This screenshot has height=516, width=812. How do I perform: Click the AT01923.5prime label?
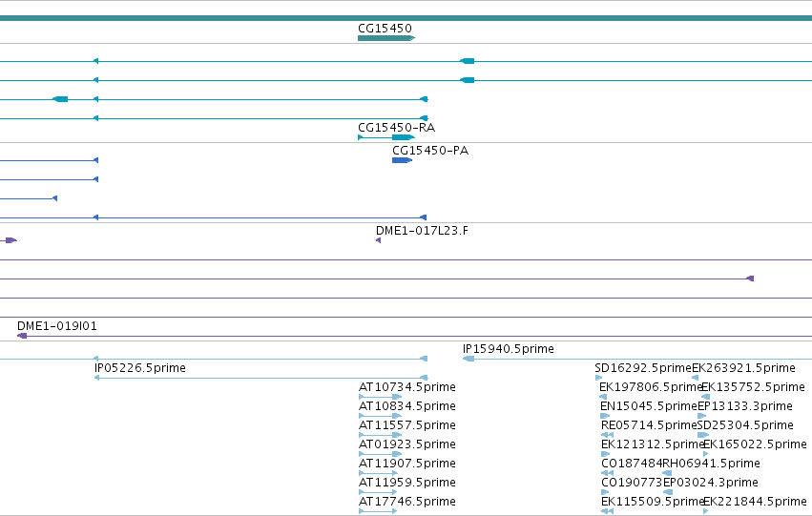click(407, 444)
